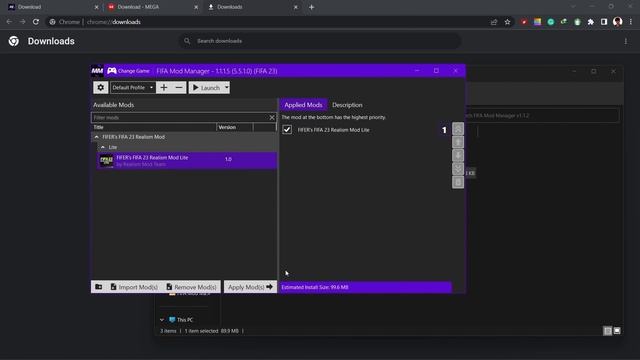
Task: Click the Launch button
Action: (206, 87)
